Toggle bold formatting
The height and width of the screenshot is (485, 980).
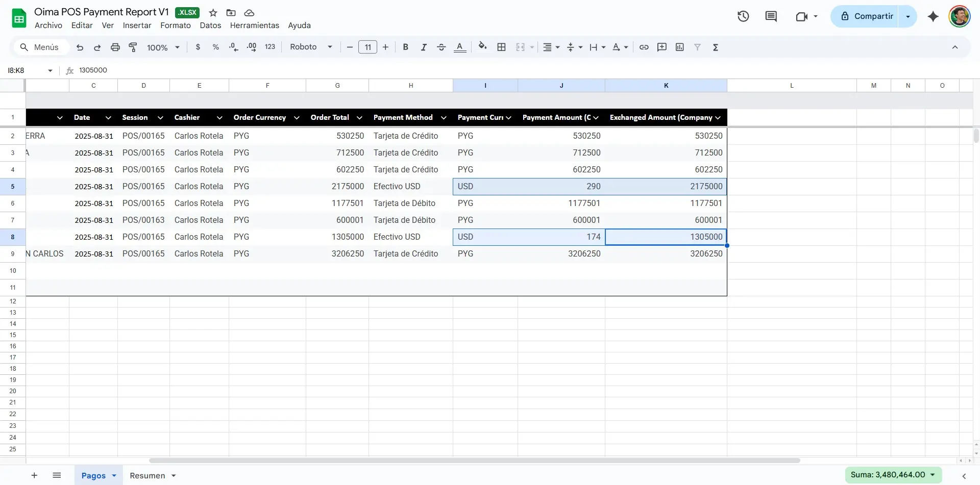pyautogui.click(x=406, y=47)
